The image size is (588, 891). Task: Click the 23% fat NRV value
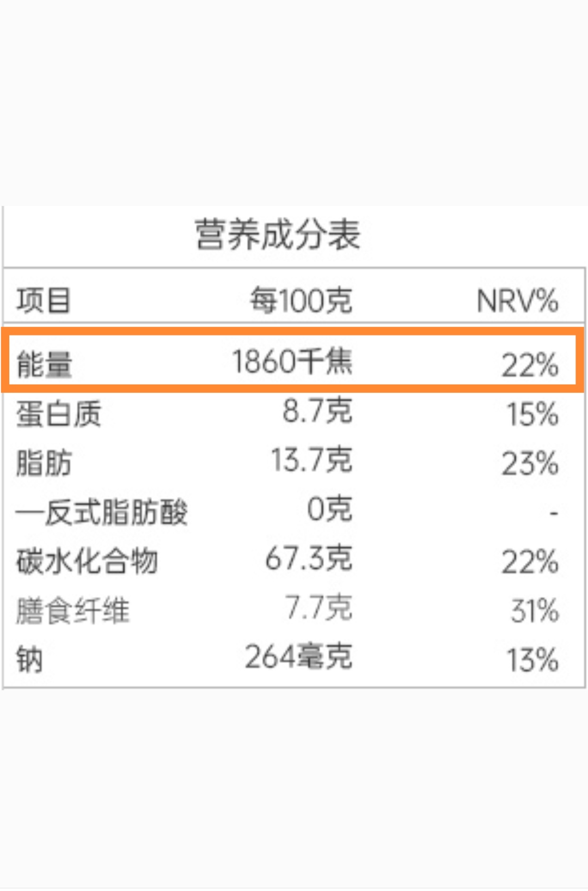[x=530, y=463]
